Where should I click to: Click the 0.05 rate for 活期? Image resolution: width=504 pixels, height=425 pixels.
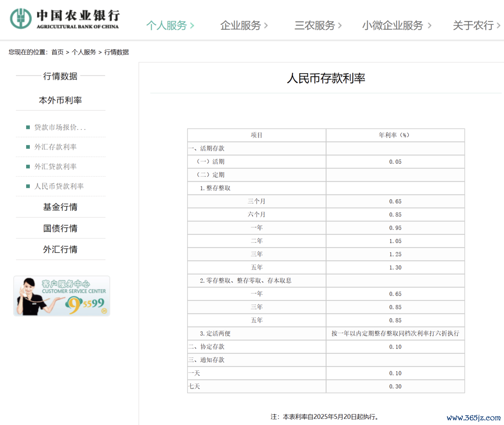click(x=395, y=161)
